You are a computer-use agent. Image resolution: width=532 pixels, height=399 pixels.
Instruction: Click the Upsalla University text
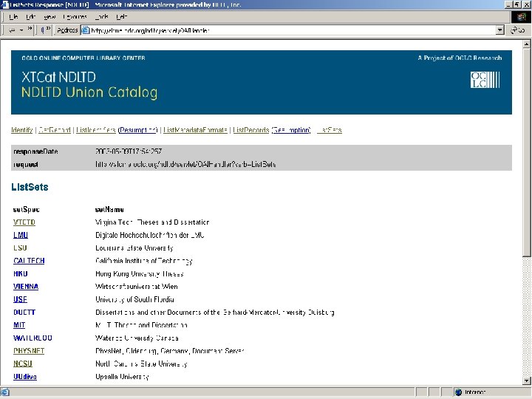pos(122,377)
